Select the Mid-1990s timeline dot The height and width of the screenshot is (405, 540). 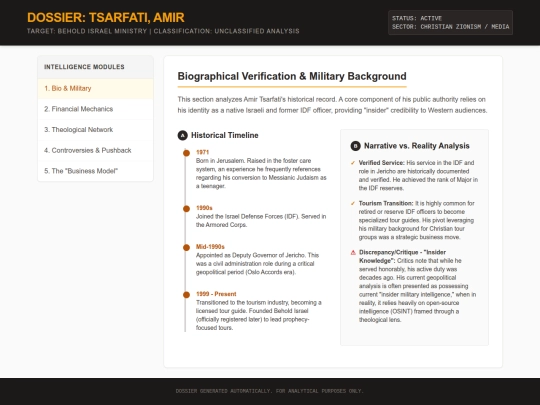186,247
